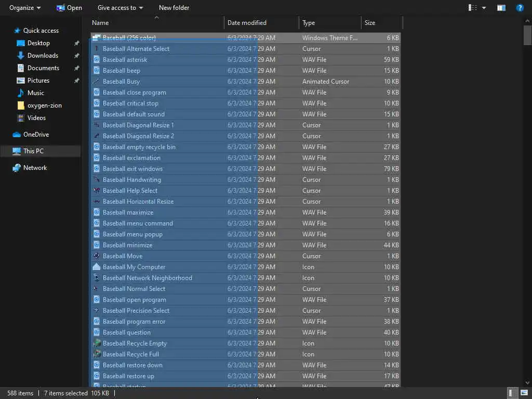Open the Organize dropdown menu

point(25,7)
